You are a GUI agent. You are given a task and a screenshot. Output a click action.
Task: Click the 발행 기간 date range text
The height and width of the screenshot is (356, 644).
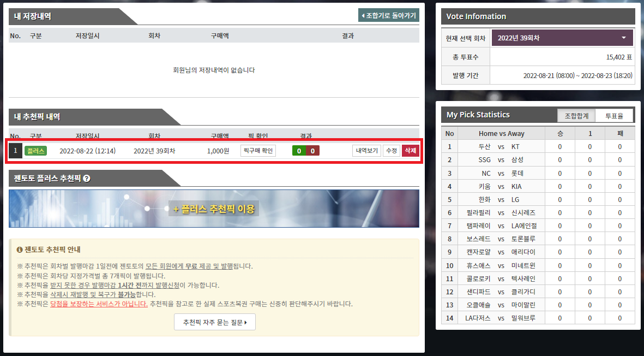click(578, 76)
